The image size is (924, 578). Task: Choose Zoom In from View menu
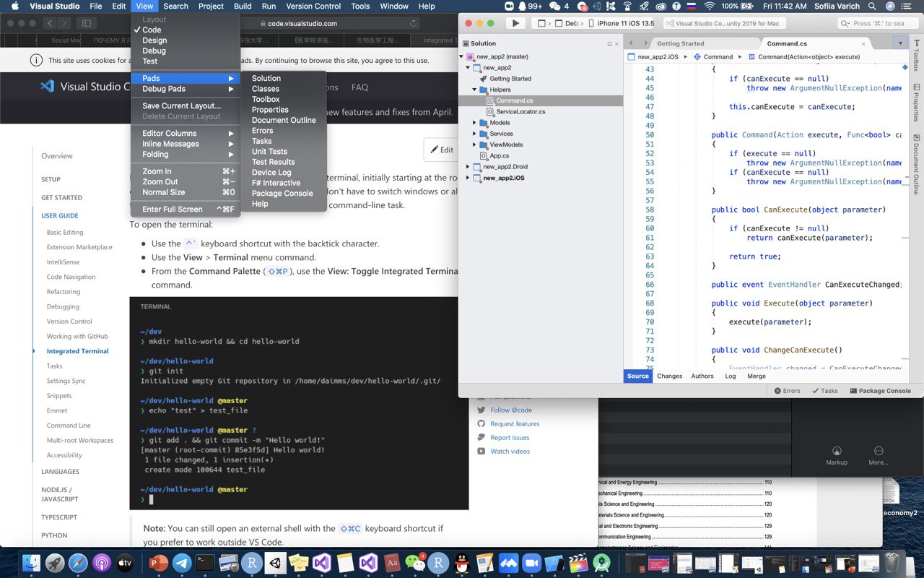click(186, 171)
